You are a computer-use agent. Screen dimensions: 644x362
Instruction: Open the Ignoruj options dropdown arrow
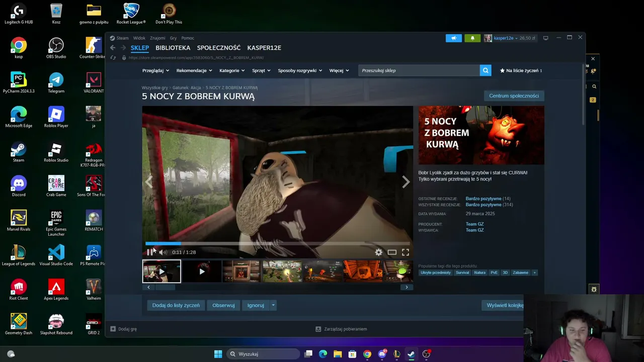pyautogui.click(x=273, y=305)
